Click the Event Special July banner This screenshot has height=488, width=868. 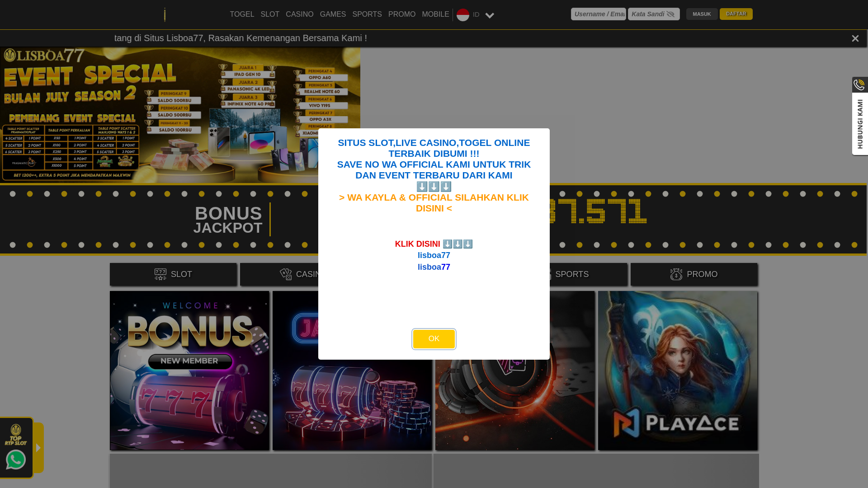180,115
